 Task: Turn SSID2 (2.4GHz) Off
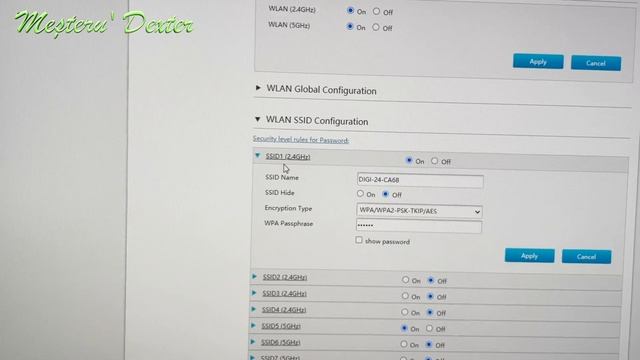coord(431,280)
